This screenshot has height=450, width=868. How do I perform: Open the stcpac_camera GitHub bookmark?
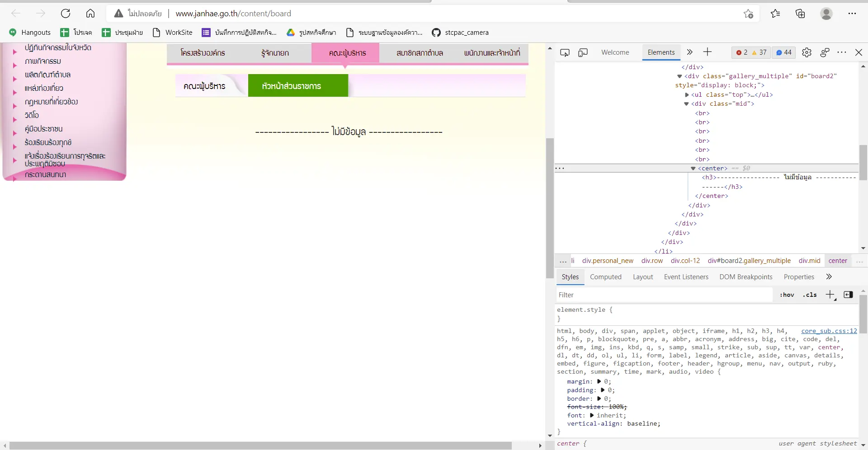(460, 33)
